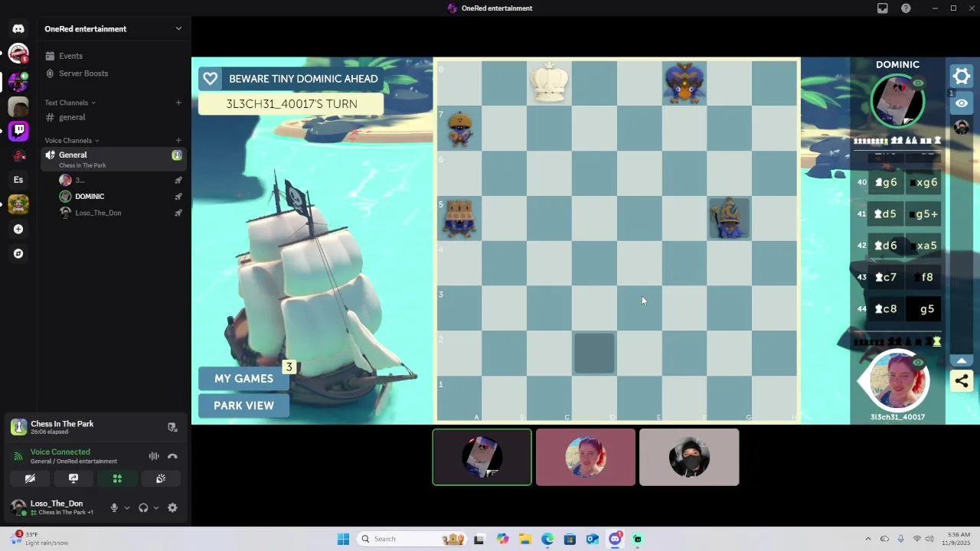The image size is (980, 551).
Task: Open the 'Es' server in sidebar
Action: pyautogui.click(x=18, y=180)
